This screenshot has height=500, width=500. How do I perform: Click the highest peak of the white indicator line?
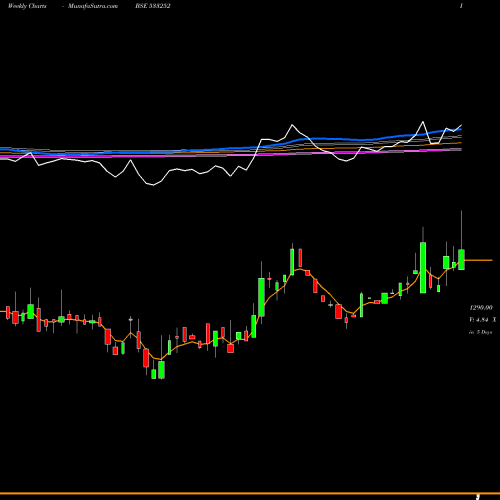pos(423,122)
